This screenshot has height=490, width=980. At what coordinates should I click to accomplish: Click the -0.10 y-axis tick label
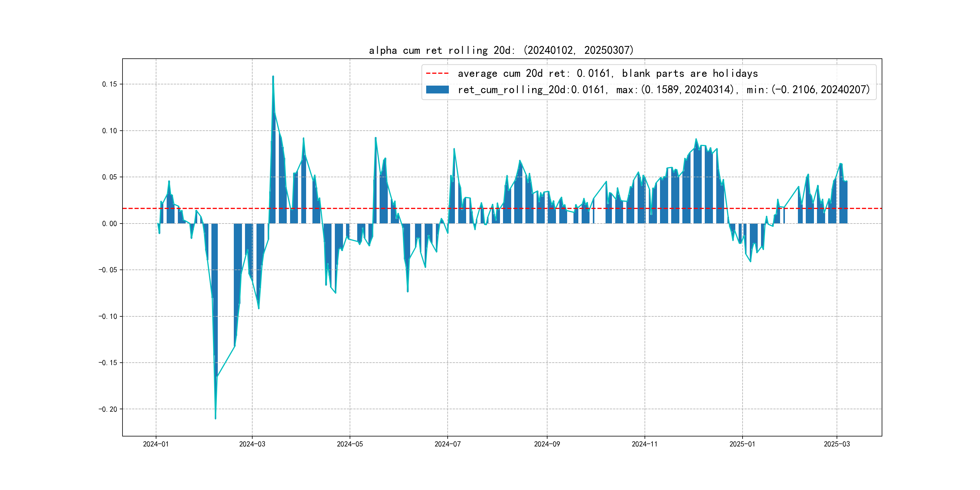[108, 316]
